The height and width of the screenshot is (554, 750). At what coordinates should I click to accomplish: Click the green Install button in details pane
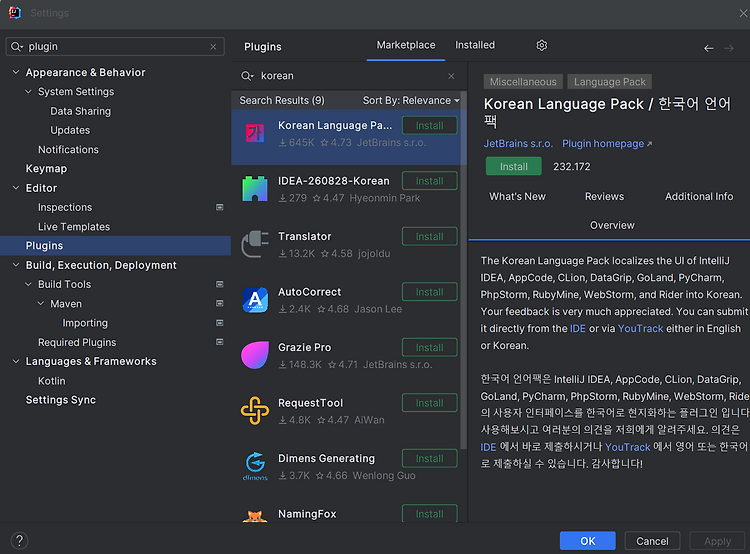(514, 166)
